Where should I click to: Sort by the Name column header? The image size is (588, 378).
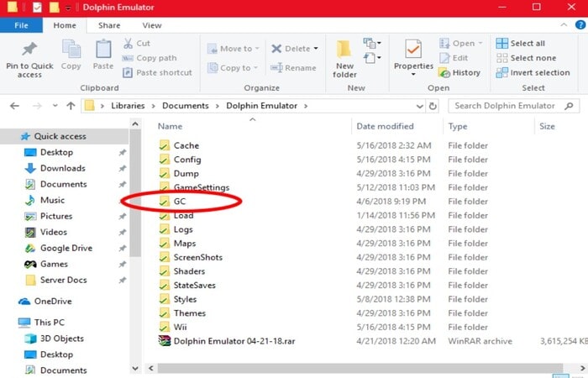170,126
